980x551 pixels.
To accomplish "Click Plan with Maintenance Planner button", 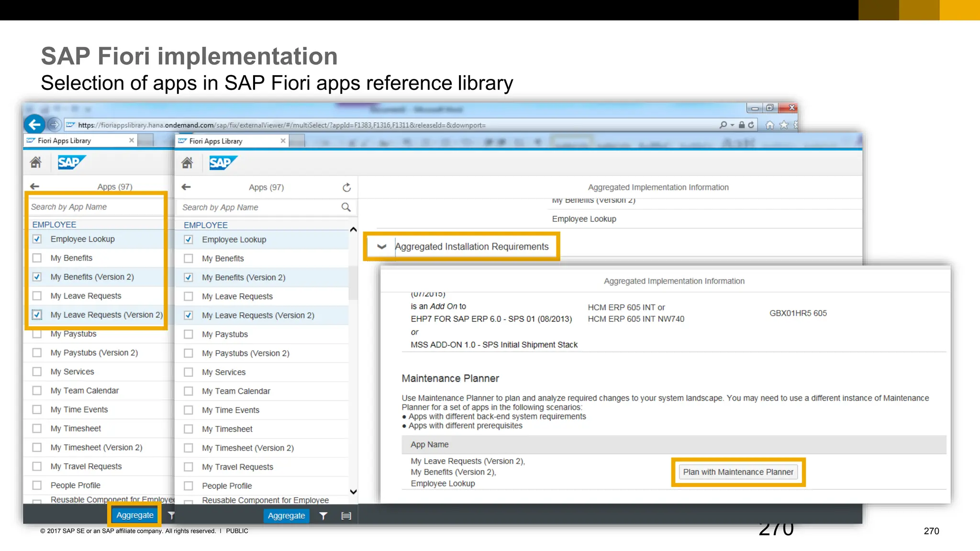I will click(x=738, y=472).
